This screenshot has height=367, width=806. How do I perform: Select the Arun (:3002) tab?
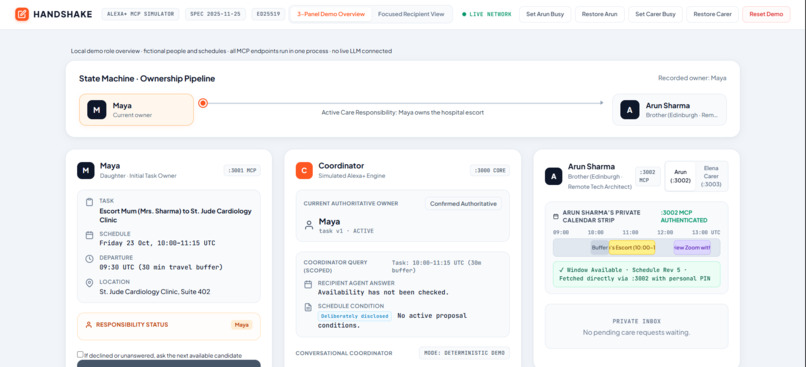click(x=680, y=176)
